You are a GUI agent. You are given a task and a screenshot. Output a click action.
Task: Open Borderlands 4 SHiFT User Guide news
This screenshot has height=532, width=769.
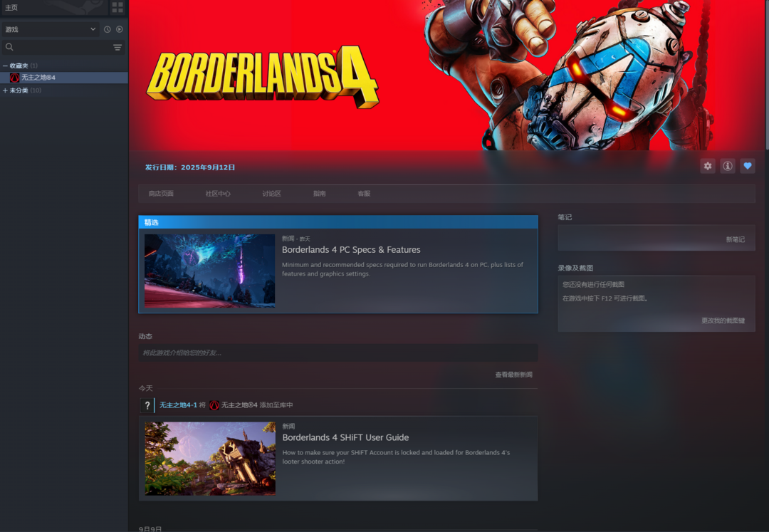coord(345,437)
